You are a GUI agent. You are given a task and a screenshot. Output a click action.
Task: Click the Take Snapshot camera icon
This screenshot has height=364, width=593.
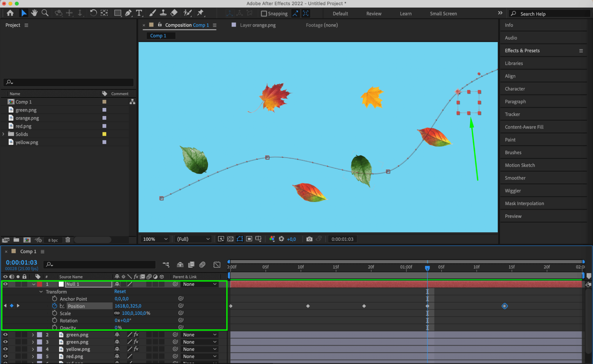click(309, 239)
